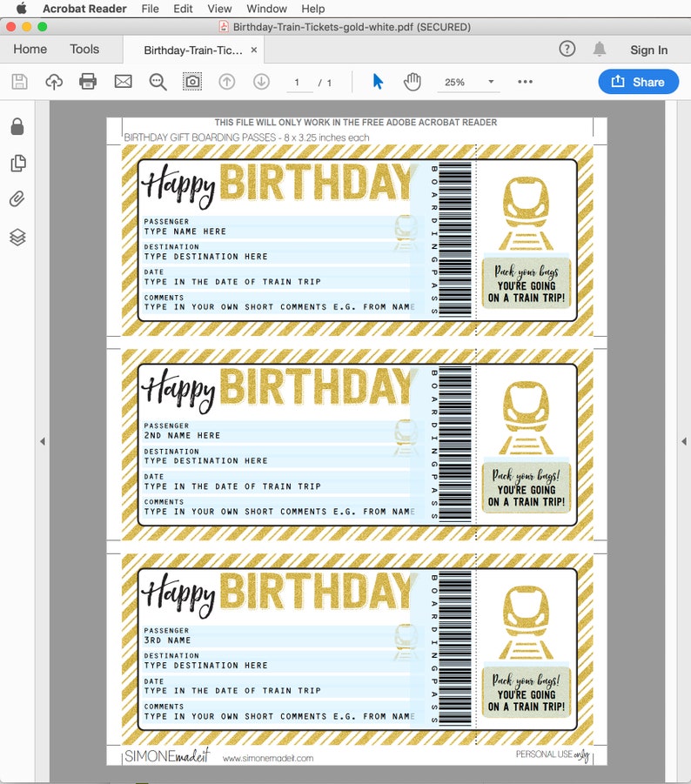Select the snapshot camera tool
Image resolution: width=691 pixels, height=784 pixels.
192,82
